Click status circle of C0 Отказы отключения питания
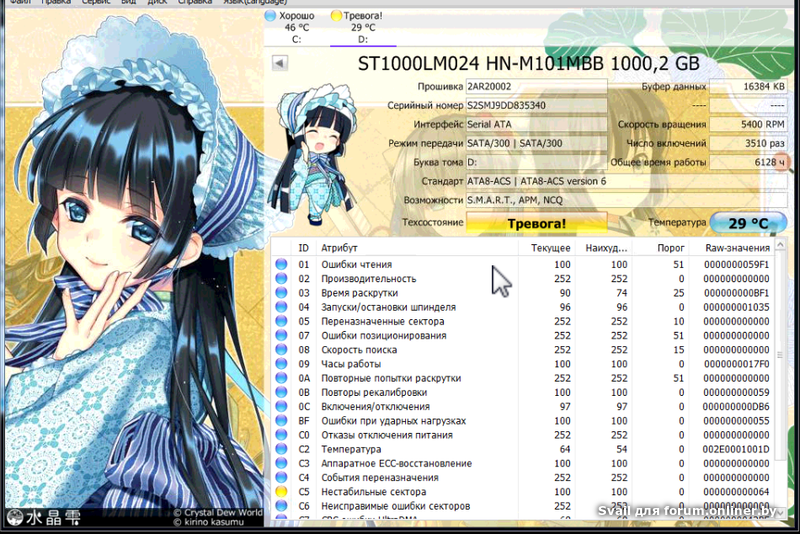This screenshot has width=800, height=534. [281, 435]
